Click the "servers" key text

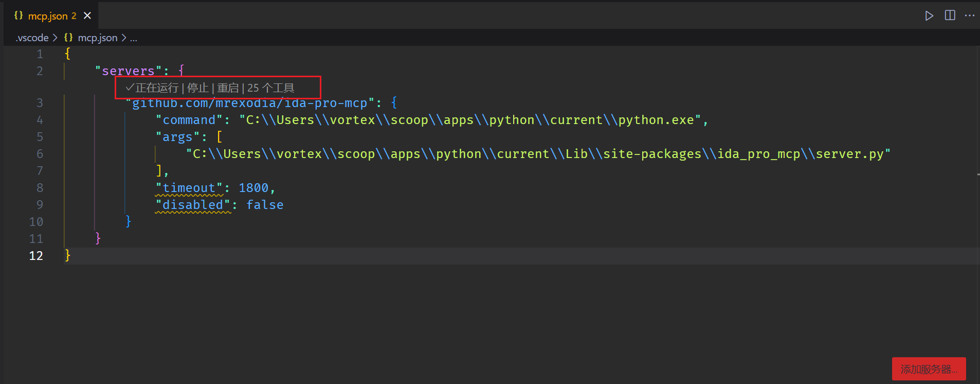click(128, 71)
